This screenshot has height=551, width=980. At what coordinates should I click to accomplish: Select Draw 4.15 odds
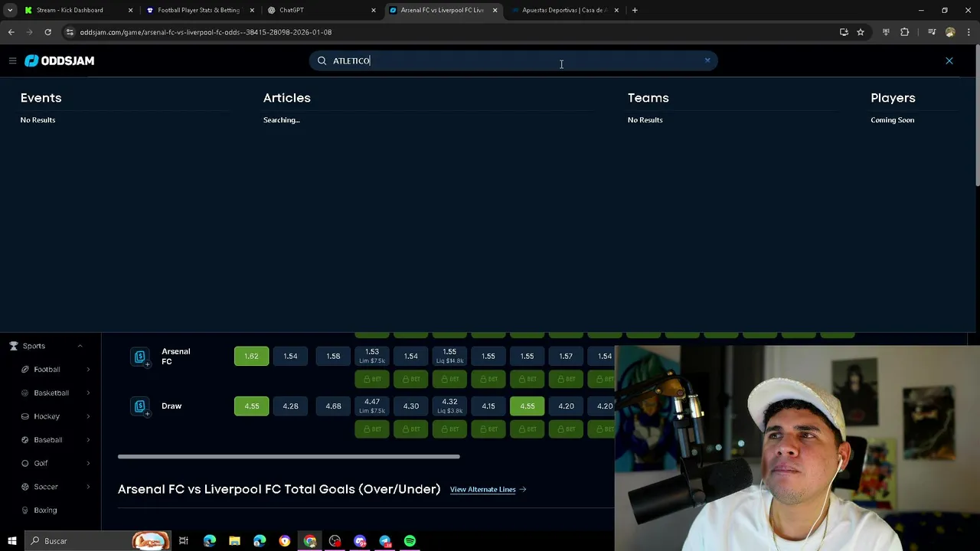click(488, 406)
